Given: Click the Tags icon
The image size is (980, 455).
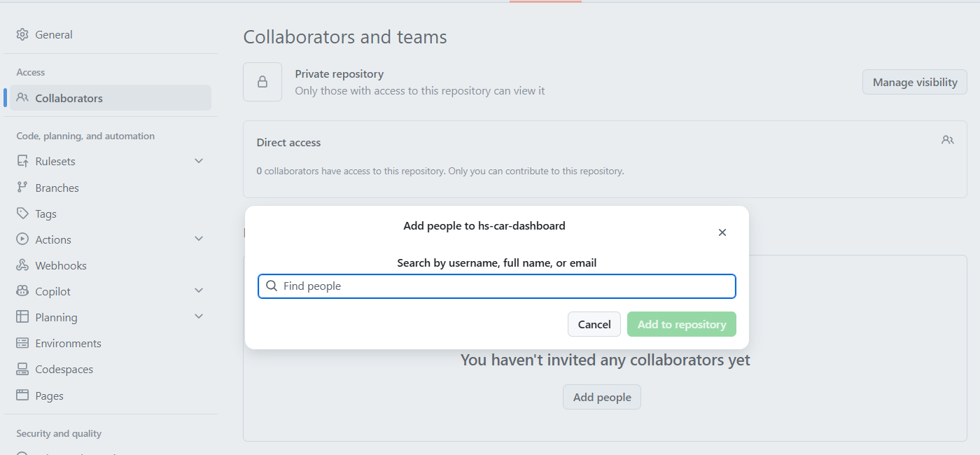Looking at the screenshot, I should (22, 213).
